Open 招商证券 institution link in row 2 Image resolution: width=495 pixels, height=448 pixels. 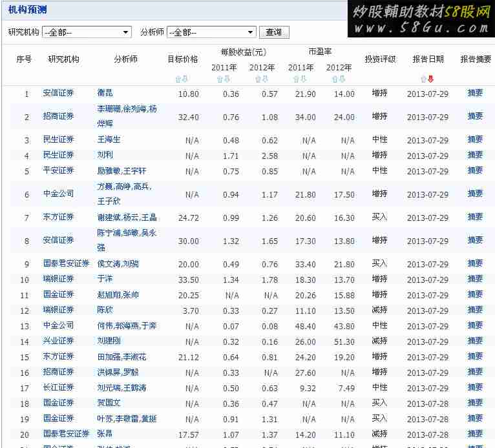[58, 116]
